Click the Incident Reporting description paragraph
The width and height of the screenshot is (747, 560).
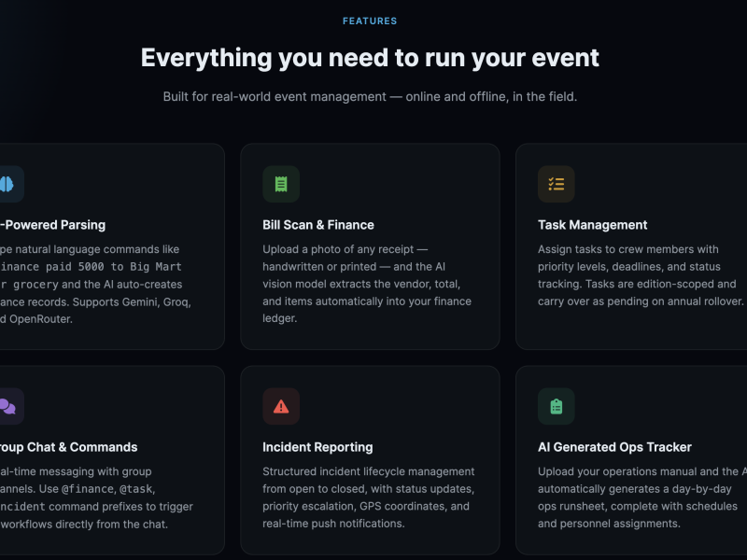point(368,497)
